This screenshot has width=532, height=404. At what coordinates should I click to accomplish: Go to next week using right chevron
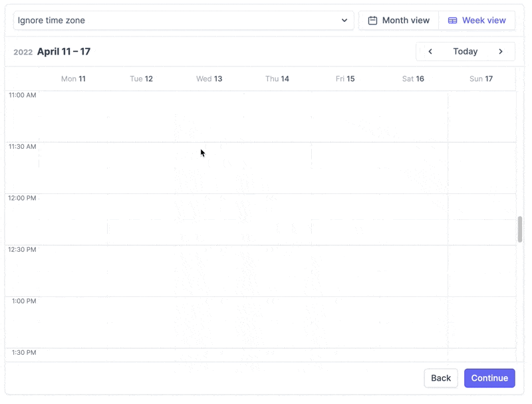pos(501,52)
